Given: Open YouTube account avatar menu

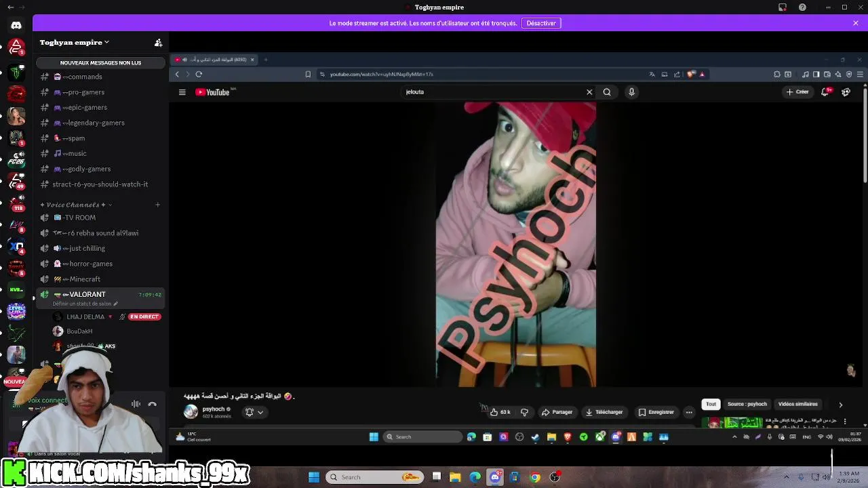Looking at the screenshot, I should point(846,92).
